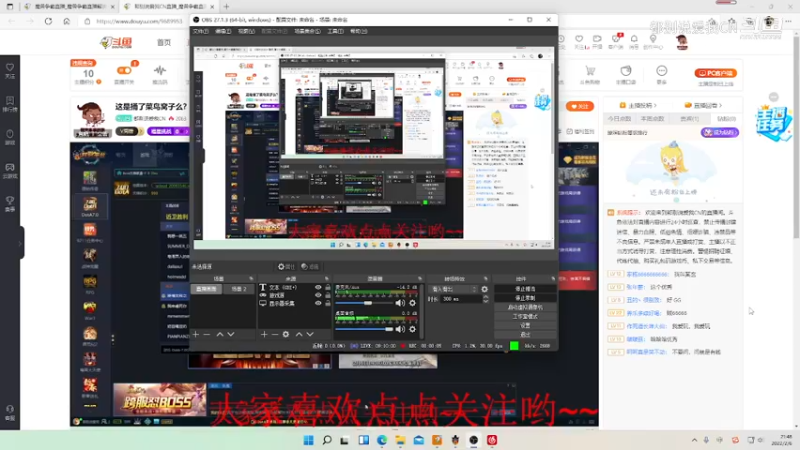
Task: Open 设置 from OBS controls
Action: pyautogui.click(x=525, y=326)
